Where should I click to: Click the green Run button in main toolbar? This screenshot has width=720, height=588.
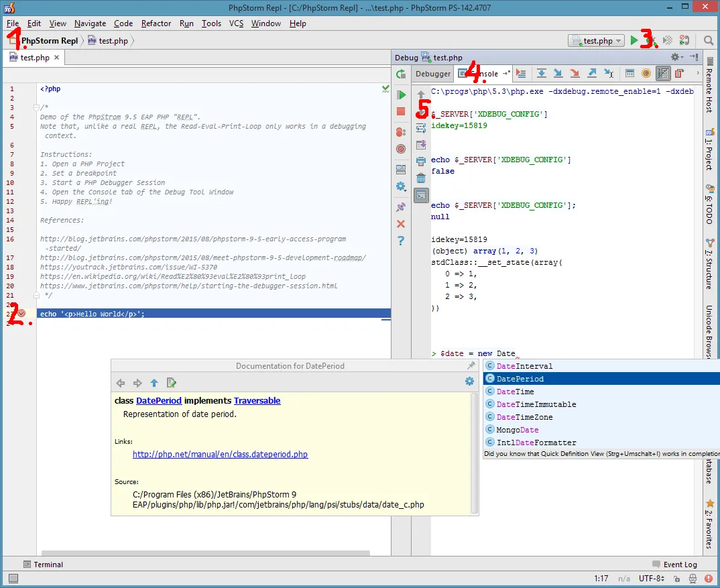(x=634, y=41)
